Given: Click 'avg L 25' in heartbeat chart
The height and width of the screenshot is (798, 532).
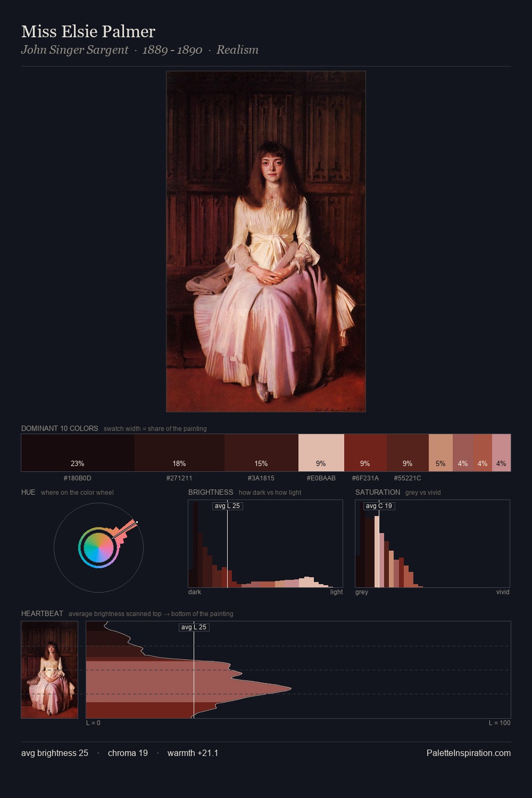Looking at the screenshot, I should [194, 627].
